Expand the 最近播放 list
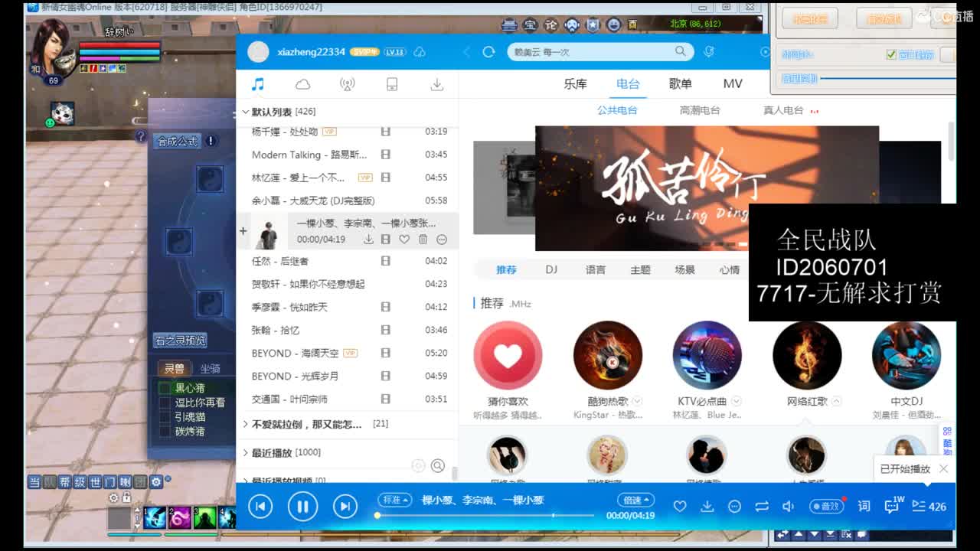This screenshot has height=551, width=980. [x=245, y=453]
